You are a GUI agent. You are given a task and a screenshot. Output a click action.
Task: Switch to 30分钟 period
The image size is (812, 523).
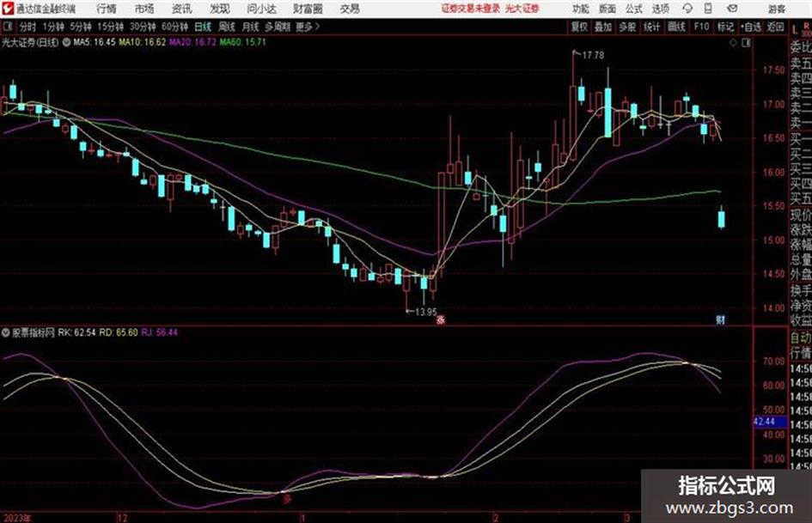pyautogui.click(x=143, y=27)
